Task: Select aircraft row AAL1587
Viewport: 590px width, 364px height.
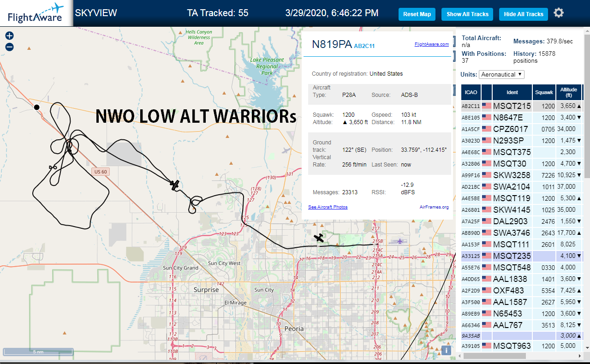Action: [x=522, y=302]
